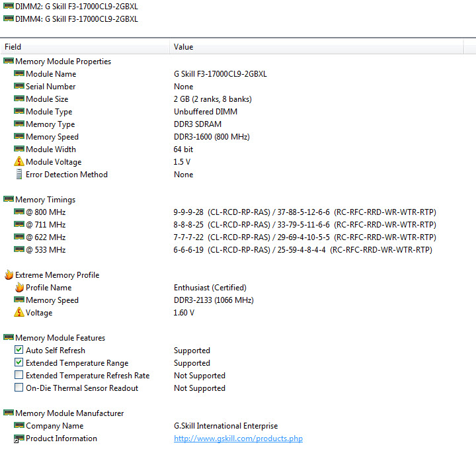Click the Extreme Memory Profile flame icon
476x459 pixels.
9,274
